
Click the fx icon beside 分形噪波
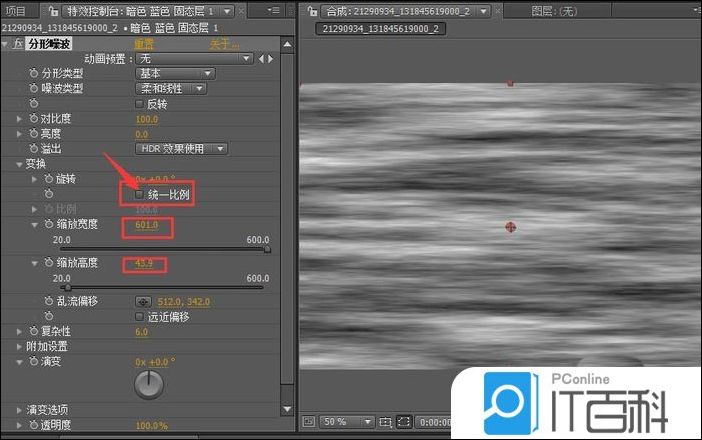18,44
